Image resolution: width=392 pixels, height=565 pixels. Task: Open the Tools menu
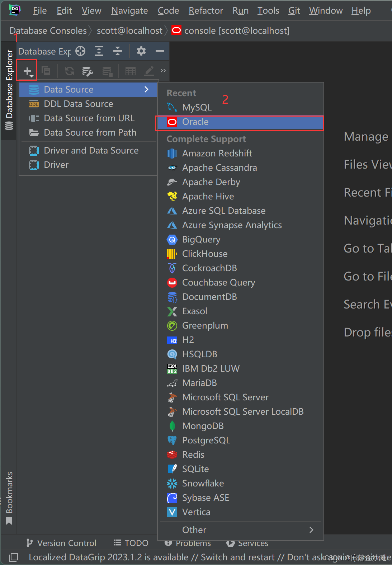tap(268, 11)
